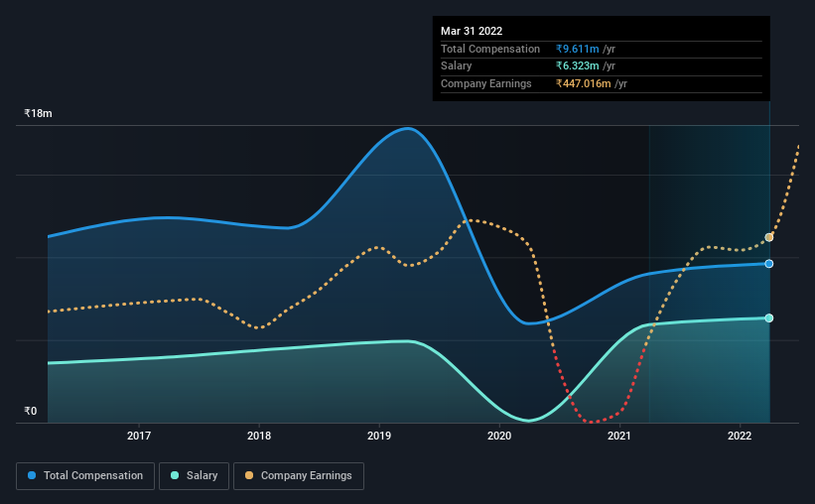Select the blue Total Compensation marker at Mar 2022

coord(768,264)
